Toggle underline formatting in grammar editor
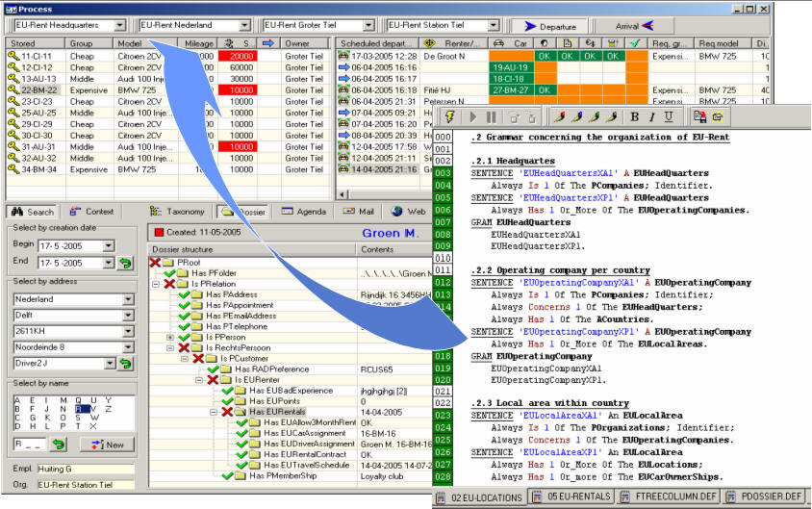Viewport: 812px width, 509px height. pyautogui.click(x=668, y=116)
